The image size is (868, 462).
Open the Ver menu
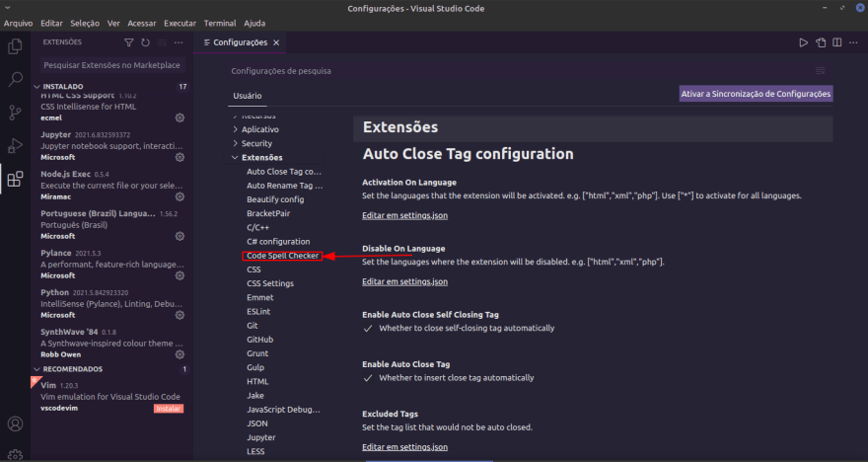click(113, 24)
